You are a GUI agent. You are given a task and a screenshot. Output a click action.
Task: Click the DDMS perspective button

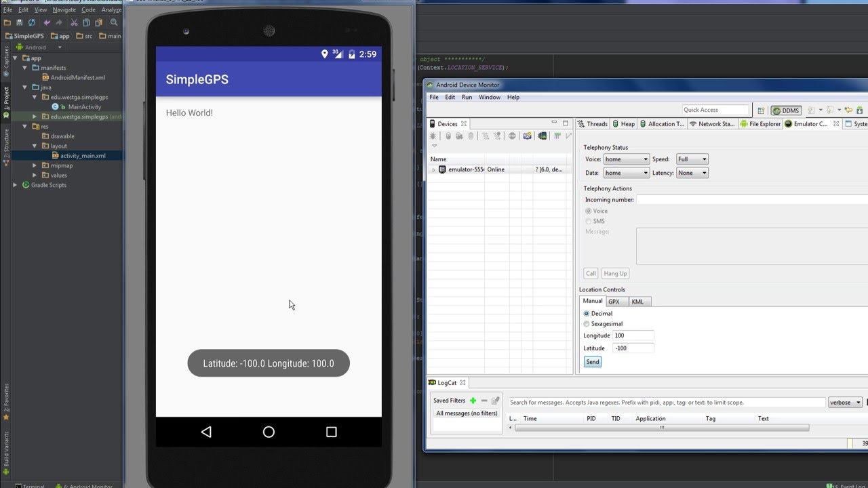point(785,110)
